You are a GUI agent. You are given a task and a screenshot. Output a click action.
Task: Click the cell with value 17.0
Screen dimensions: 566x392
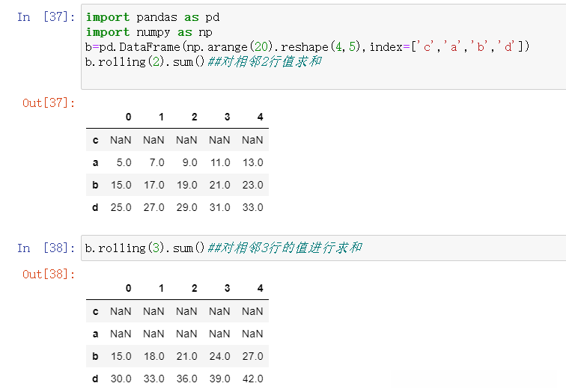tap(154, 185)
